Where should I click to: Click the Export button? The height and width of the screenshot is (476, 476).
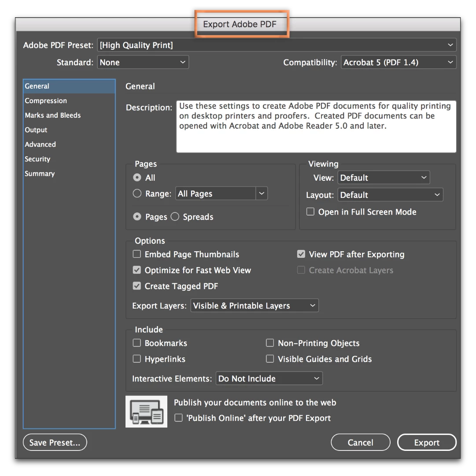pos(427,442)
